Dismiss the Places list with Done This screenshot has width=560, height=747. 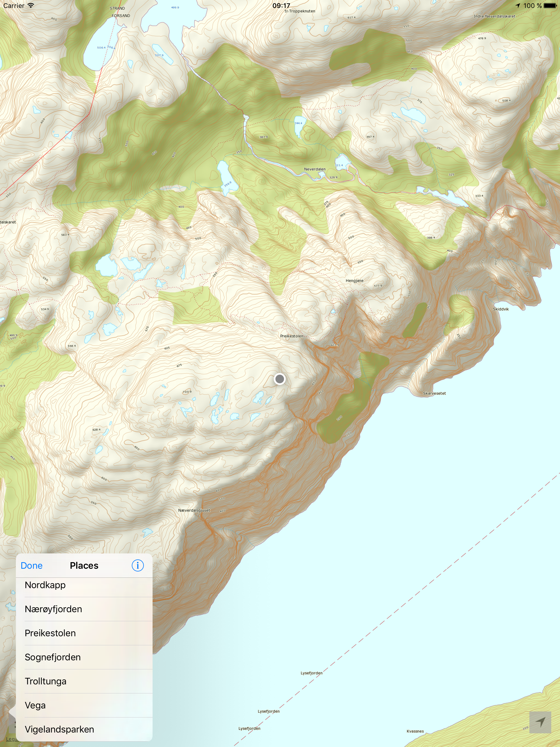coord(32,566)
